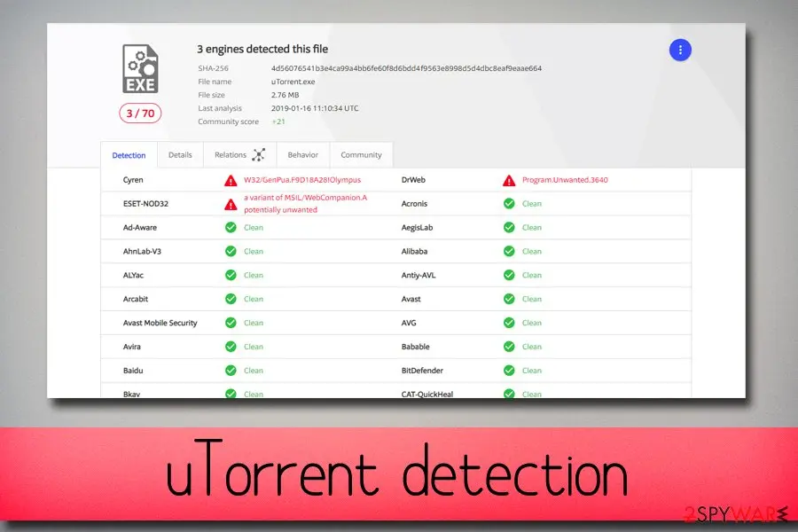Switch to the Behavior tab
Image resolution: width=798 pixels, height=532 pixels.
303,155
